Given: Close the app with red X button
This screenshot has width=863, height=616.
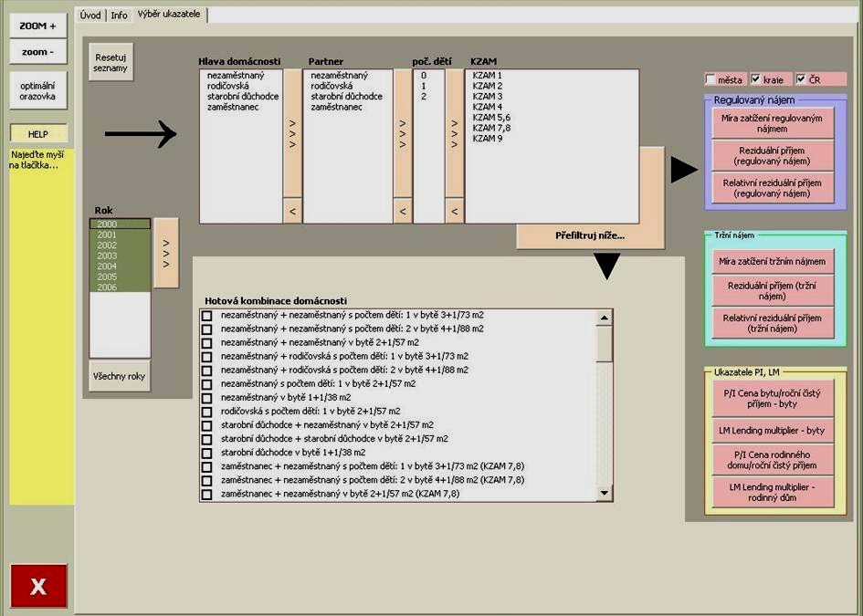Looking at the screenshot, I should [x=38, y=586].
